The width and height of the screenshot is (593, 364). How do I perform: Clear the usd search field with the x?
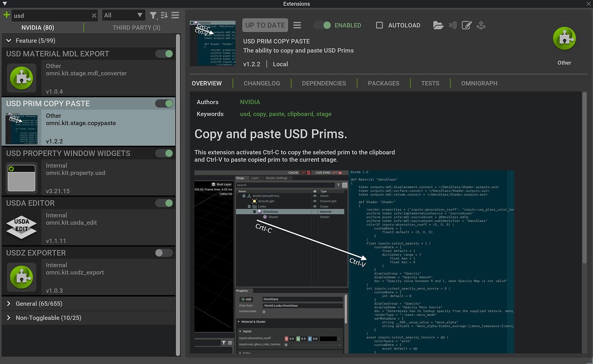(x=94, y=15)
